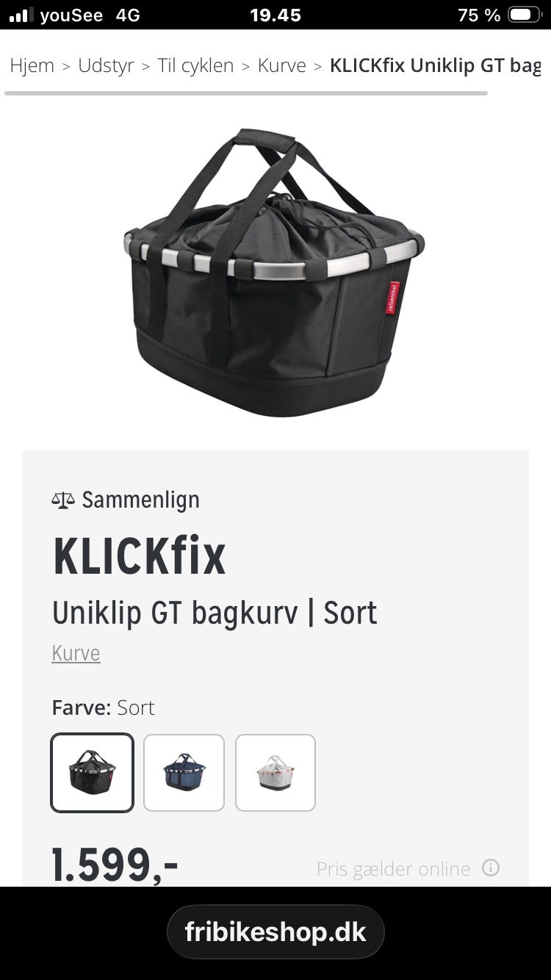
Task: Open the Til cyklen breadcrumb
Action: tap(195, 65)
